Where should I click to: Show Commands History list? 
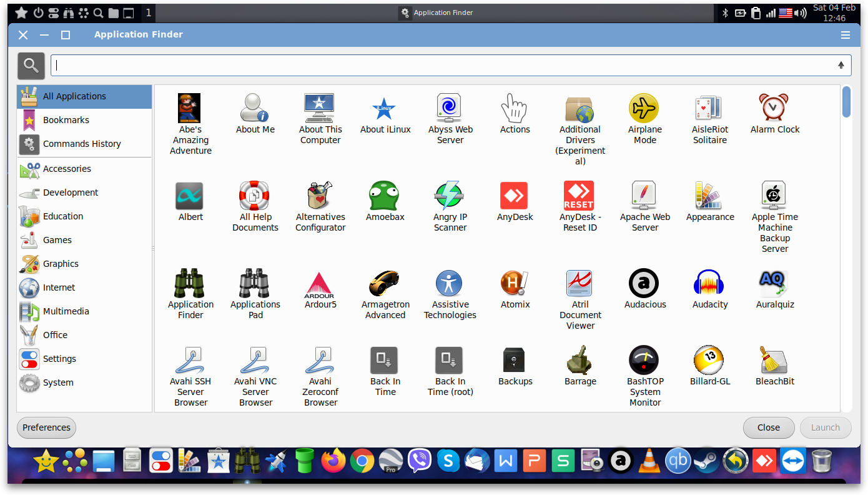coord(84,144)
